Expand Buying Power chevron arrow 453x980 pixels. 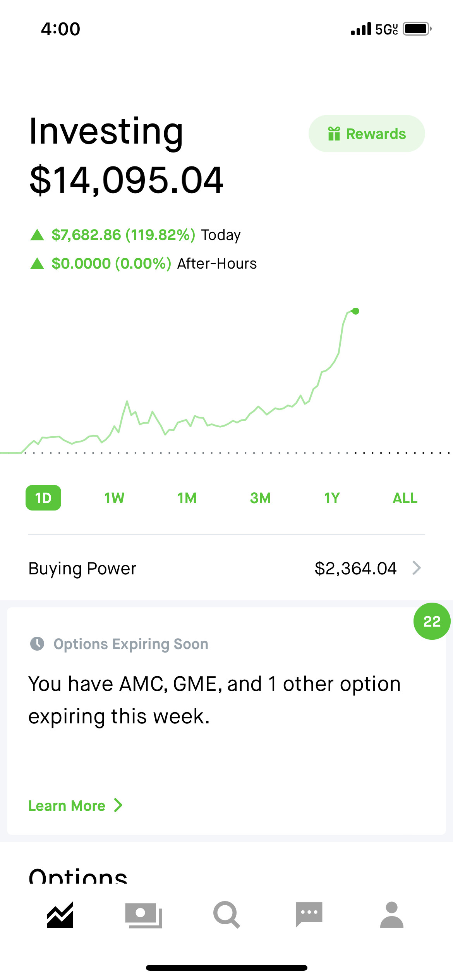[417, 568]
